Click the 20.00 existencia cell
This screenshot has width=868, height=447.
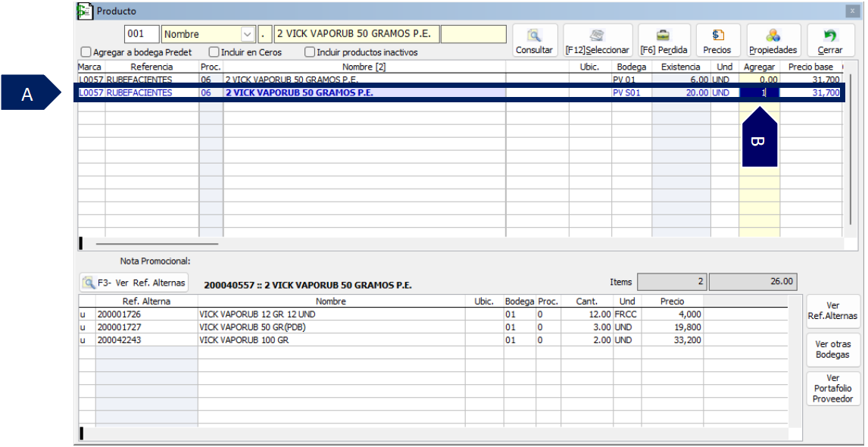click(681, 93)
